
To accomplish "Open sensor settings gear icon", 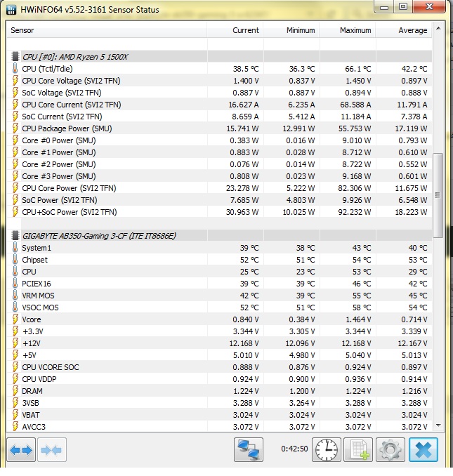I will (390, 449).
